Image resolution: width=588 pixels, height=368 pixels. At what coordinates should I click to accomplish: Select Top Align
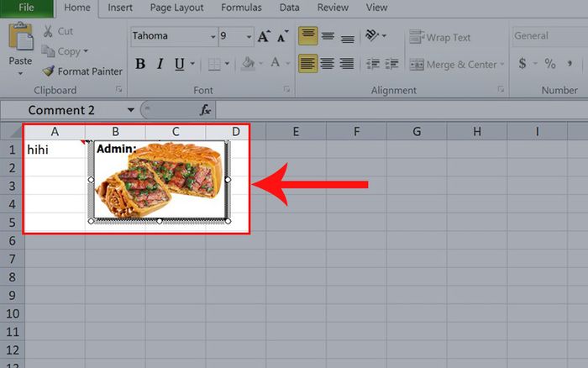pos(308,36)
